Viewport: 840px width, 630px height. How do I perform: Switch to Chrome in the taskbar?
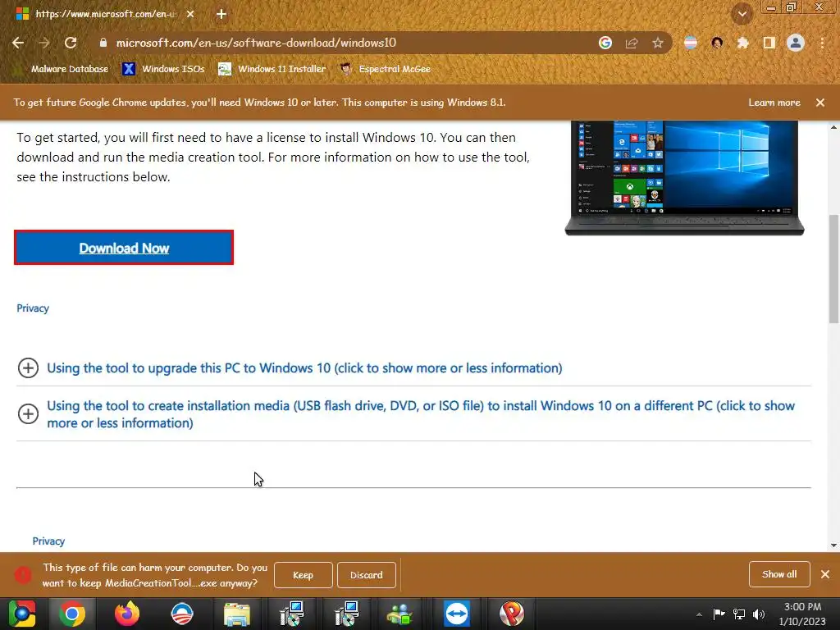pyautogui.click(x=72, y=614)
